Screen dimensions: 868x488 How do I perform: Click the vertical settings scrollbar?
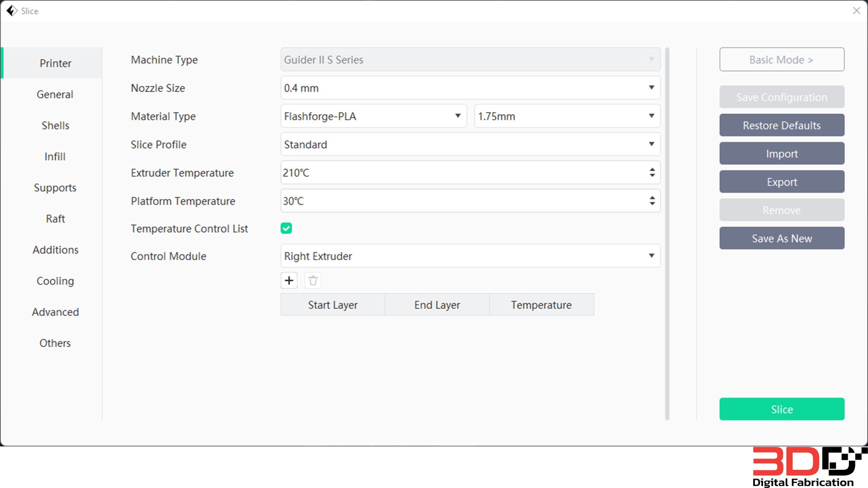click(667, 234)
